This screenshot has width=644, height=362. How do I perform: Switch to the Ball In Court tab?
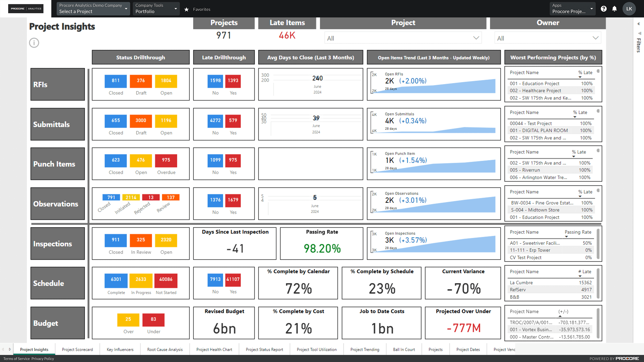pos(404,349)
